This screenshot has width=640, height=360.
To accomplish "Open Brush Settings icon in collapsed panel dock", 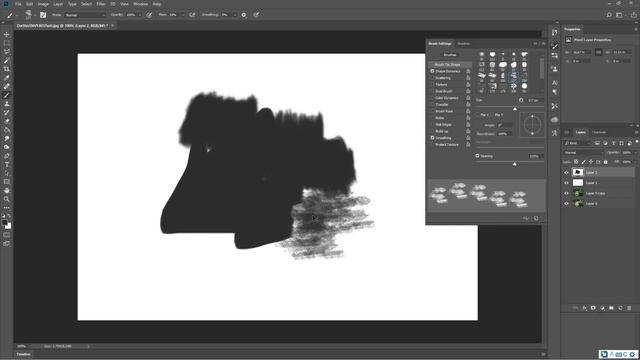I will click(x=554, y=46).
